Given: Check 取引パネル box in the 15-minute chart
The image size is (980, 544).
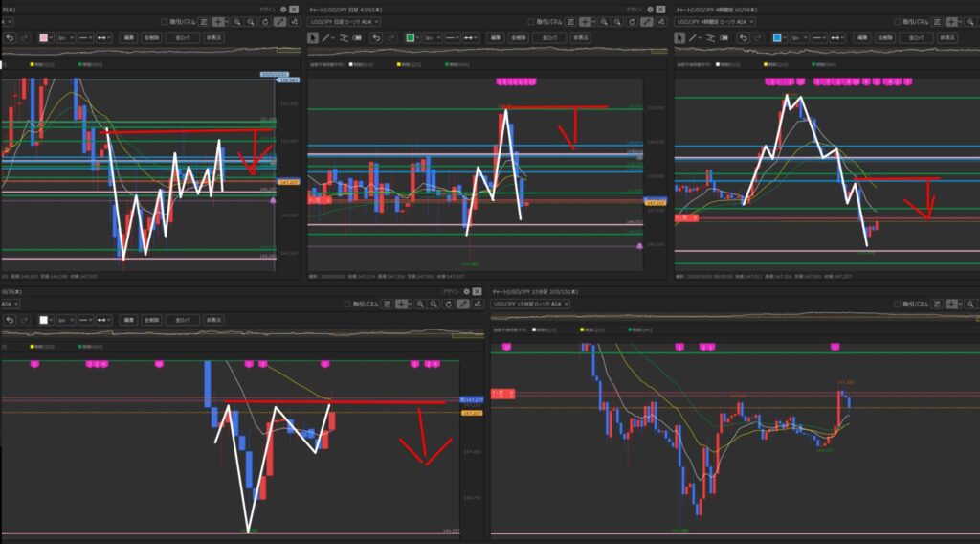Looking at the screenshot, I should pyautogui.click(x=897, y=303).
